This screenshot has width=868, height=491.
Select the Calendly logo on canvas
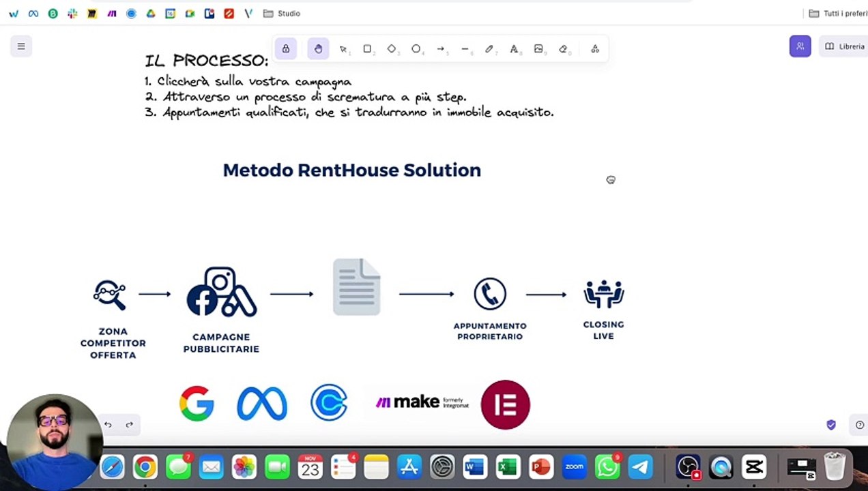(329, 402)
